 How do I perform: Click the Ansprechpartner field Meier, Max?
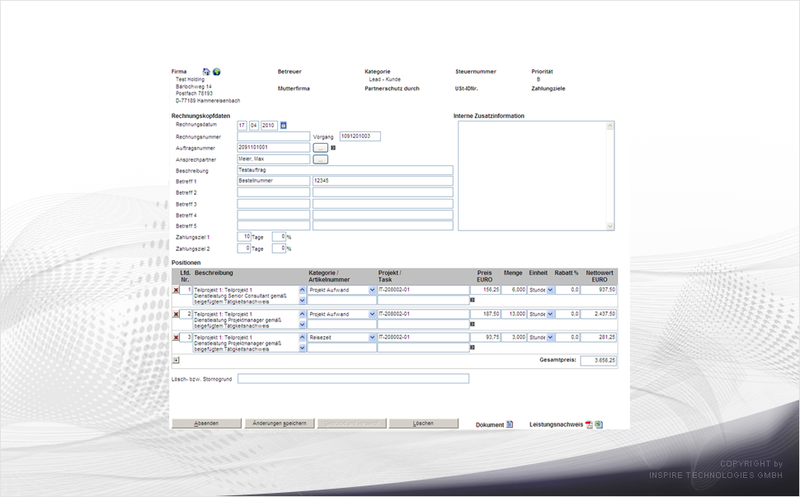click(273, 159)
